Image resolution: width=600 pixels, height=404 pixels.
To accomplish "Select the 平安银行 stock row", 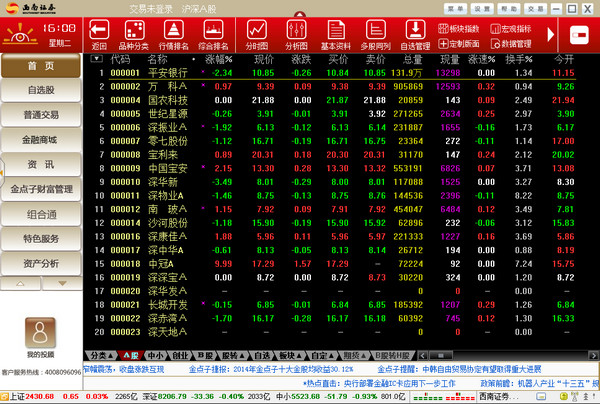I will [168, 73].
